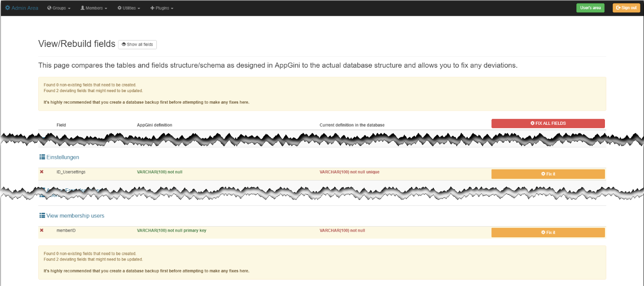Go to User's area

(x=590, y=8)
